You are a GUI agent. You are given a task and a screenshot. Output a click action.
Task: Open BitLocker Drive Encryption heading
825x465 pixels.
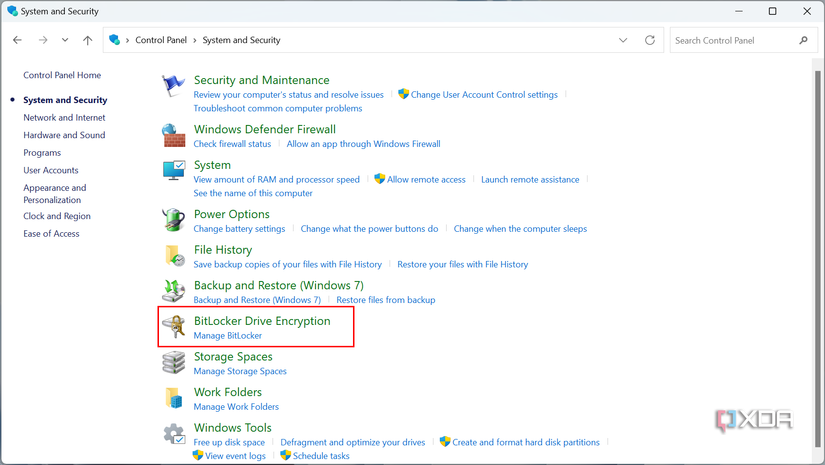(262, 321)
